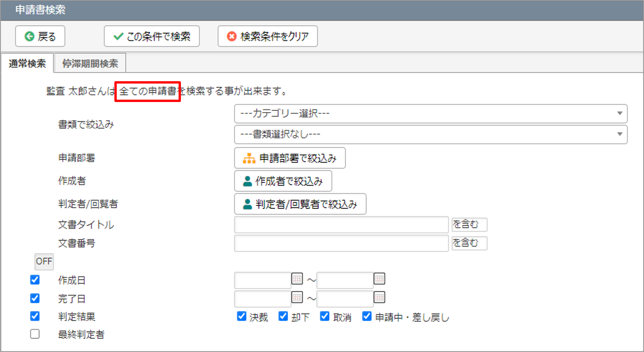Uncheck the 決裁 checkbox
Image resolution: width=644 pixels, height=352 pixels.
point(241,316)
